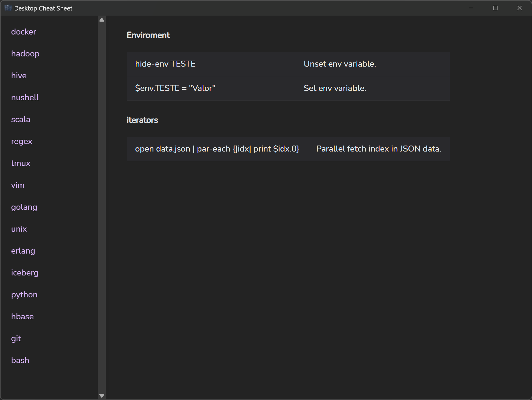The width and height of the screenshot is (532, 400).
Task: Select the iceberg sidebar entry
Action: click(25, 273)
